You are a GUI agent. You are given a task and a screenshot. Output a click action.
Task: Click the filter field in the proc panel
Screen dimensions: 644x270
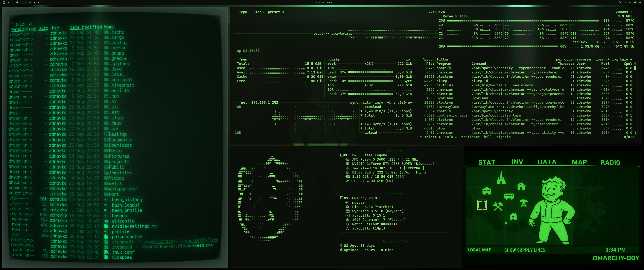[x=443, y=59]
